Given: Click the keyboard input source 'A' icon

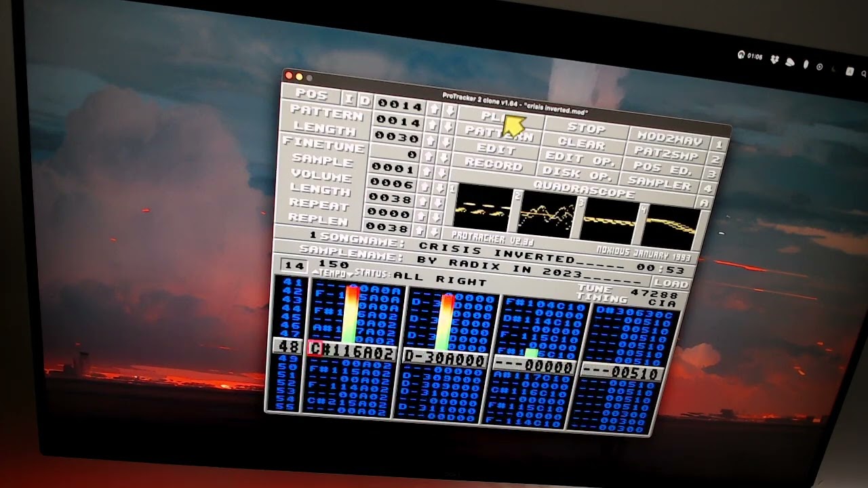Looking at the screenshot, I should point(849,70).
